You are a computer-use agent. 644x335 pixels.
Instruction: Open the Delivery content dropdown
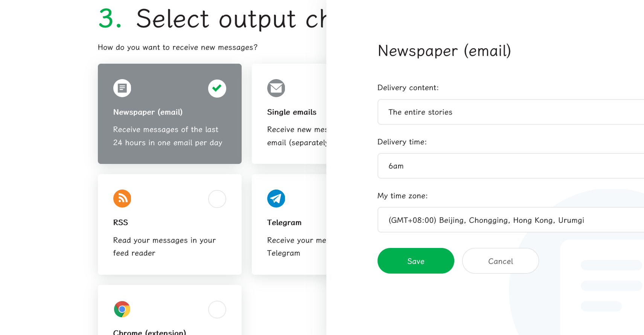tap(510, 112)
